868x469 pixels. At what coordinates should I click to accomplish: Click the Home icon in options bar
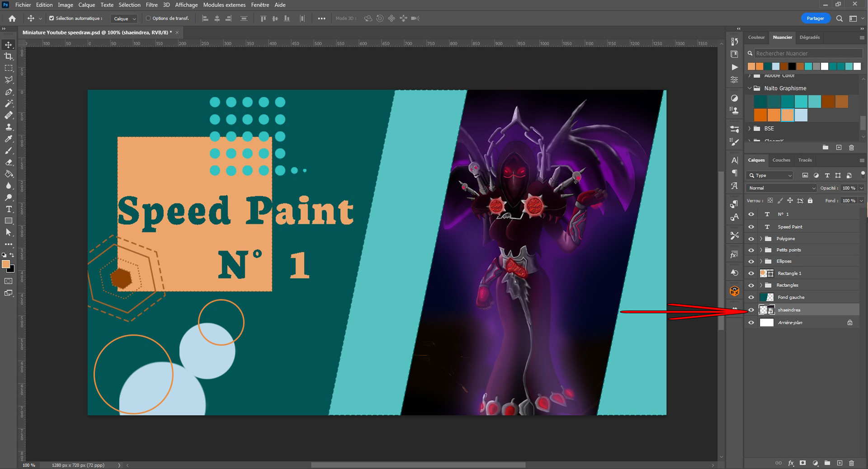coord(12,19)
